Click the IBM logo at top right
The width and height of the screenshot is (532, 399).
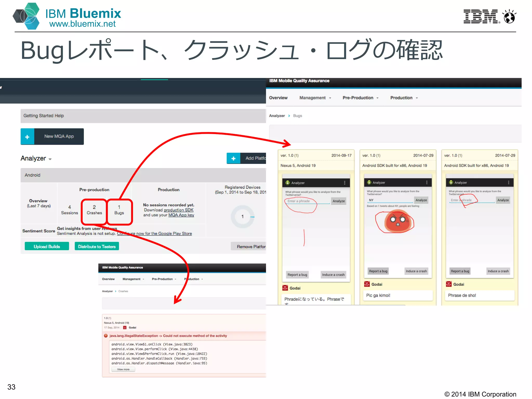click(x=481, y=17)
